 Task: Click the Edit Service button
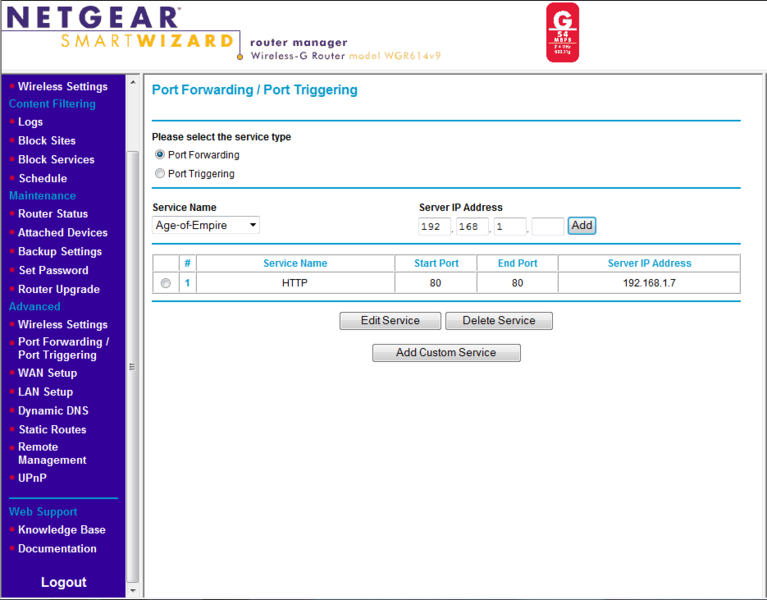pos(390,321)
